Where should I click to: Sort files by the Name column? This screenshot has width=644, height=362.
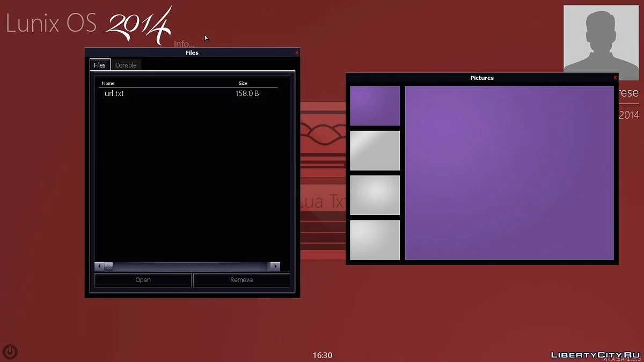click(108, 83)
